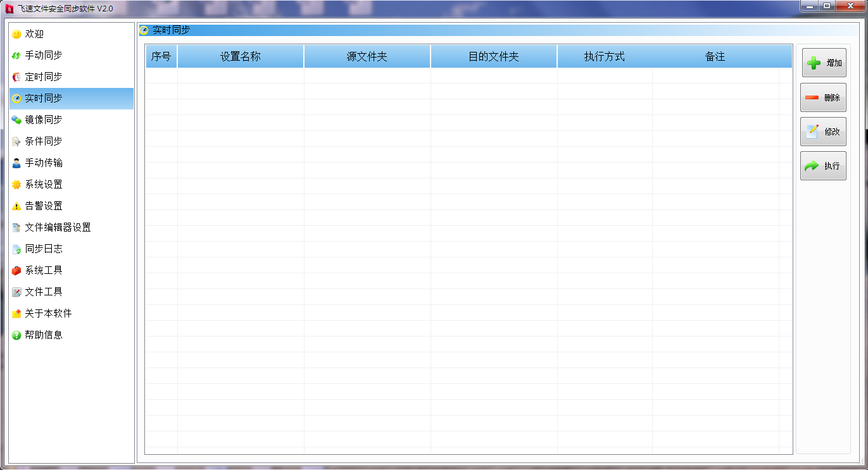Click the green question icon beside 帮助信息
The width and height of the screenshot is (868, 470).
click(x=16, y=335)
